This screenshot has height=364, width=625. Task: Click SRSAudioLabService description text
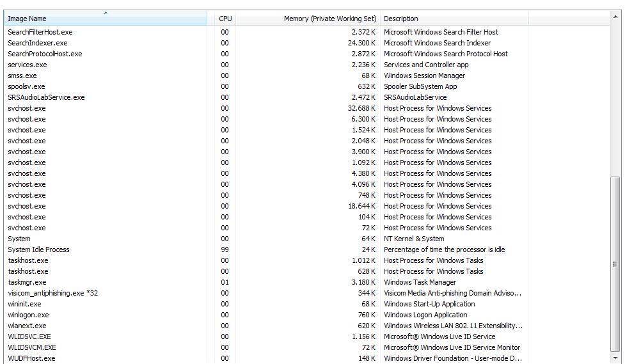tap(415, 97)
